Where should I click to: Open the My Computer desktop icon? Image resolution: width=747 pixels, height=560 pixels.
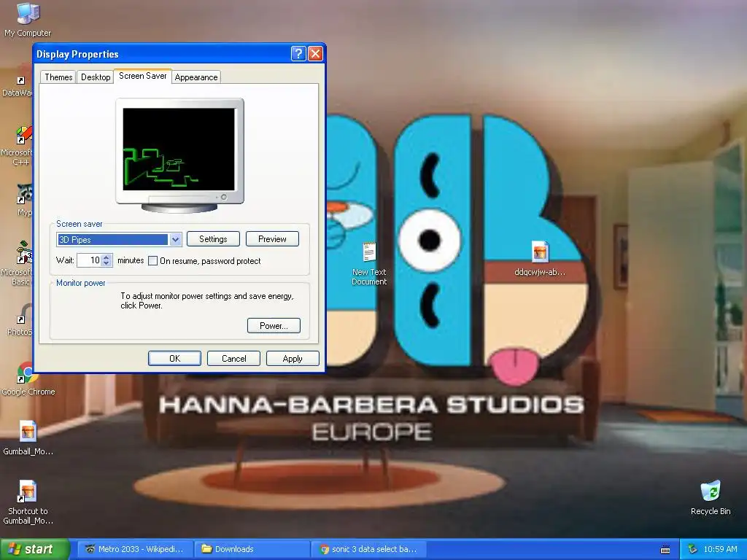28,19
